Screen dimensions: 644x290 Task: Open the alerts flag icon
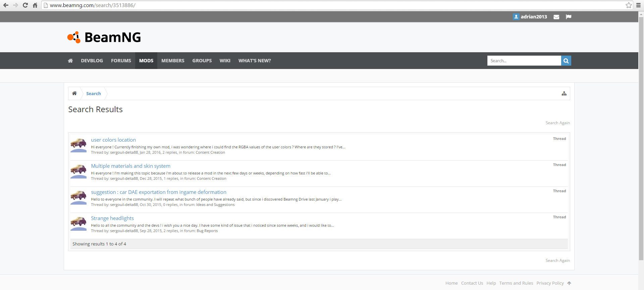coord(569,17)
